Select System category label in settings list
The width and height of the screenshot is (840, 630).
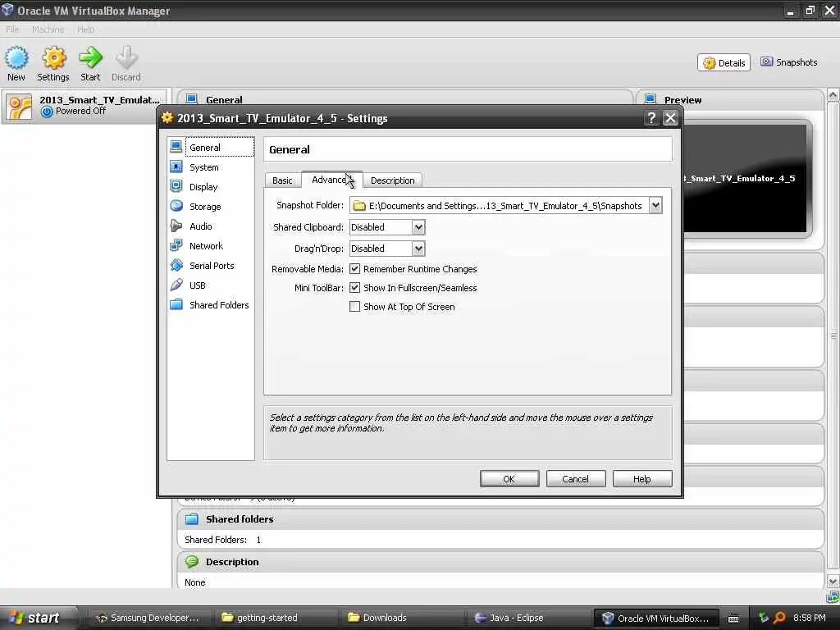[204, 167]
